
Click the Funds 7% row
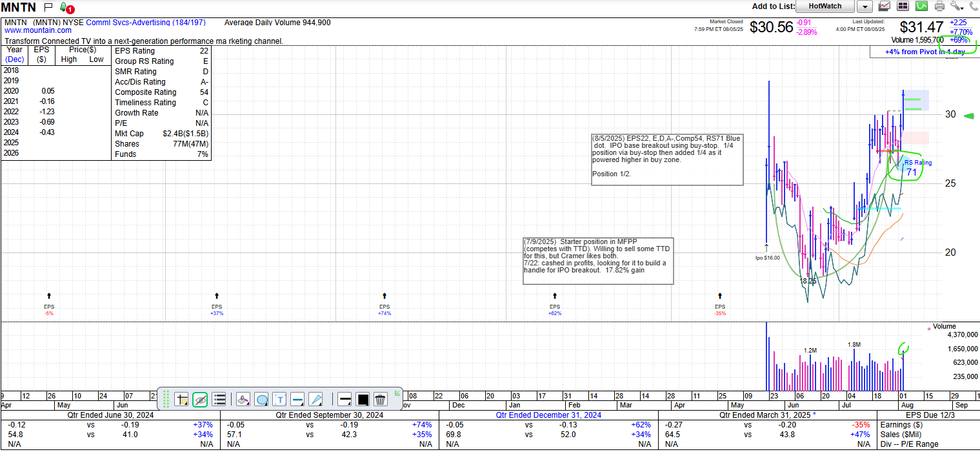coord(161,154)
